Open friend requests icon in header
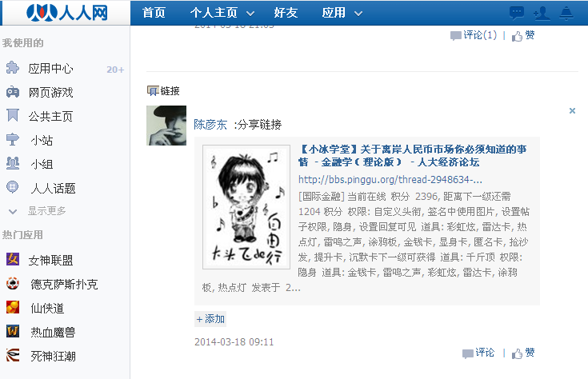 542,13
